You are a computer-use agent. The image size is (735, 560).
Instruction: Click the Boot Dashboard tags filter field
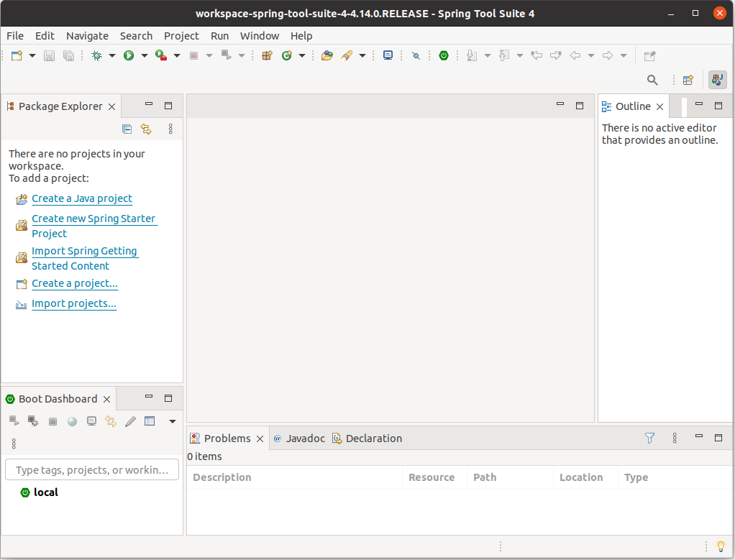pyautogui.click(x=92, y=469)
